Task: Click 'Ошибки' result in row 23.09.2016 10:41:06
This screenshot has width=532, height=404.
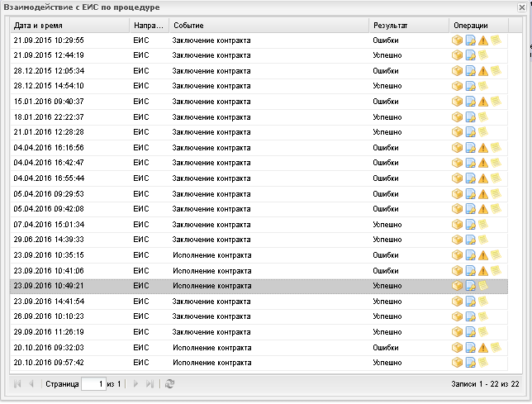Action: tap(386, 271)
